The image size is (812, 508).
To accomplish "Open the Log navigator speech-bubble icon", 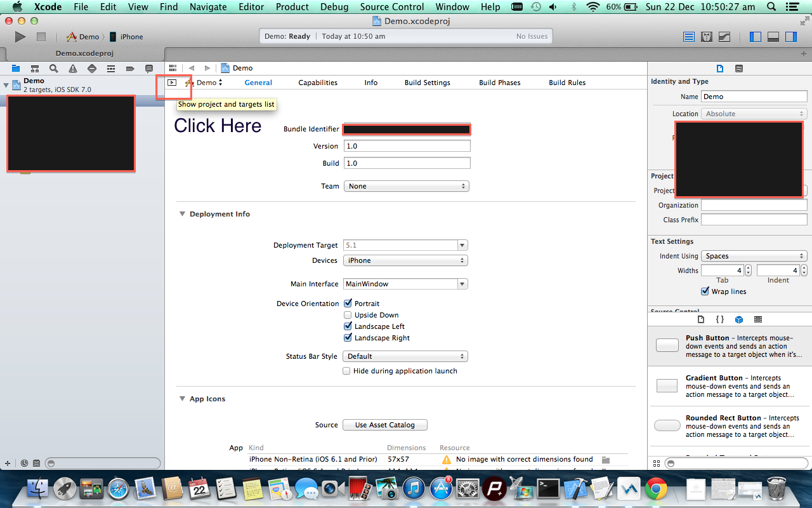I will 149,69.
